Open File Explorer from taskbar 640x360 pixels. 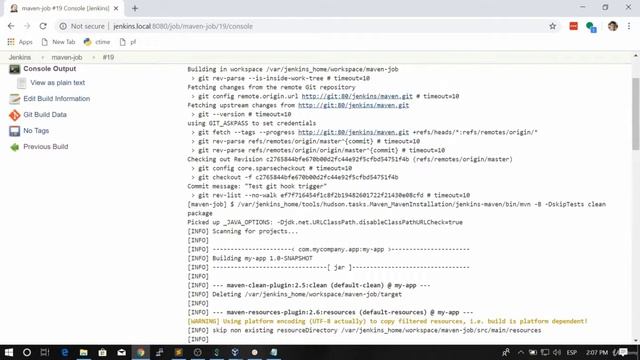pyautogui.click(x=84, y=352)
